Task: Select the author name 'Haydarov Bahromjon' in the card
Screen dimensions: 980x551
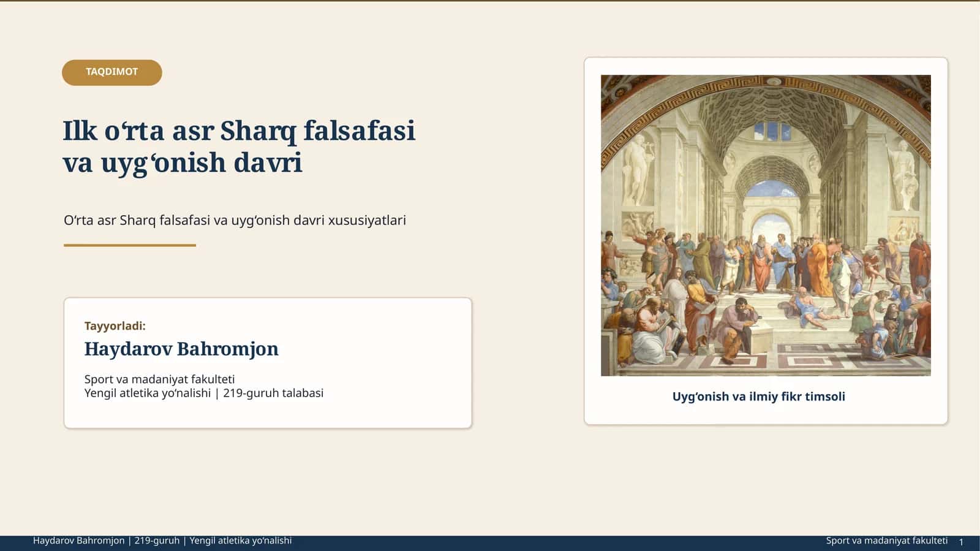Action: [x=181, y=349]
